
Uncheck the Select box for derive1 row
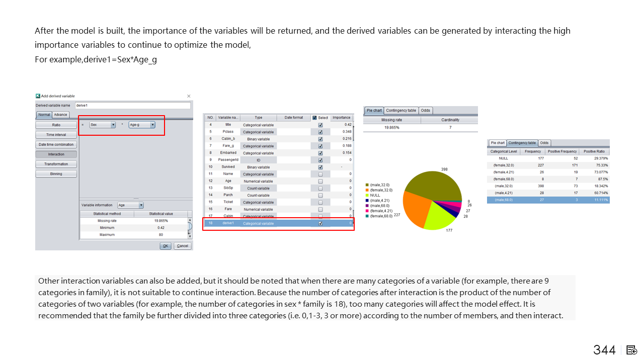[x=320, y=223]
